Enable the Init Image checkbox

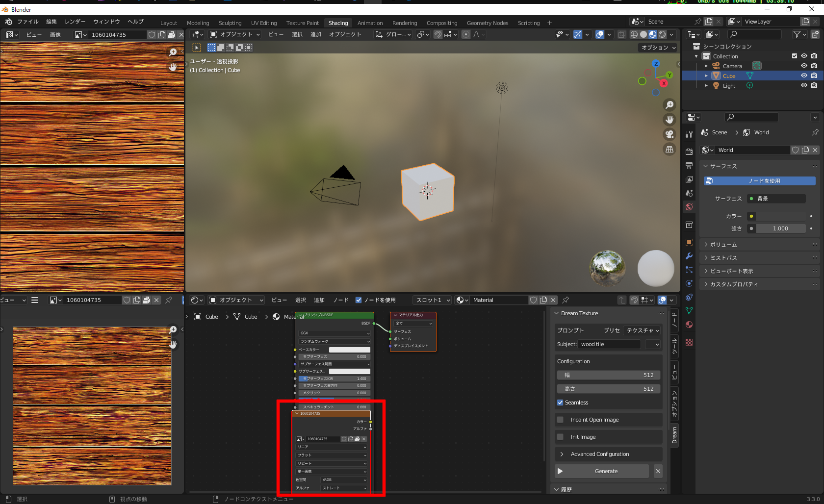560,437
